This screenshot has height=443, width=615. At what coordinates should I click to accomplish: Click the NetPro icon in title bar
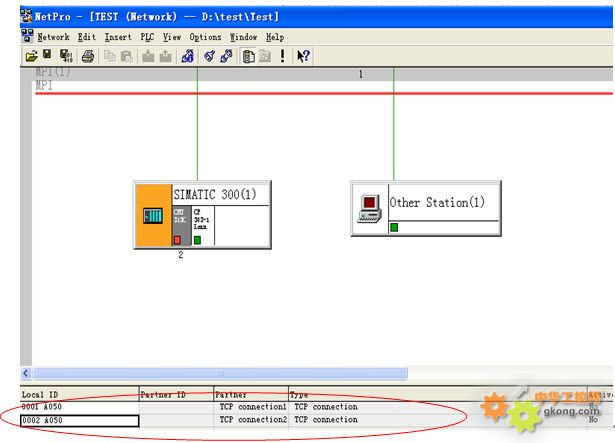[26, 16]
